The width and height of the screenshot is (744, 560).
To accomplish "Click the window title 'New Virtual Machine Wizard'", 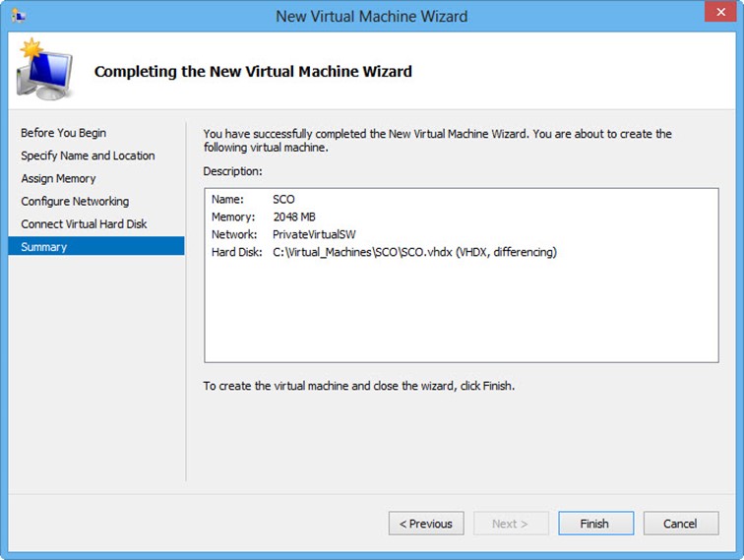I will pyautogui.click(x=372, y=17).
